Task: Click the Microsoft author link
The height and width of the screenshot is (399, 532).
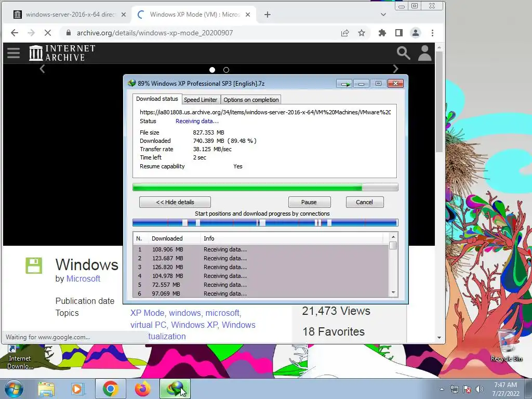Action: pos(83,278)
